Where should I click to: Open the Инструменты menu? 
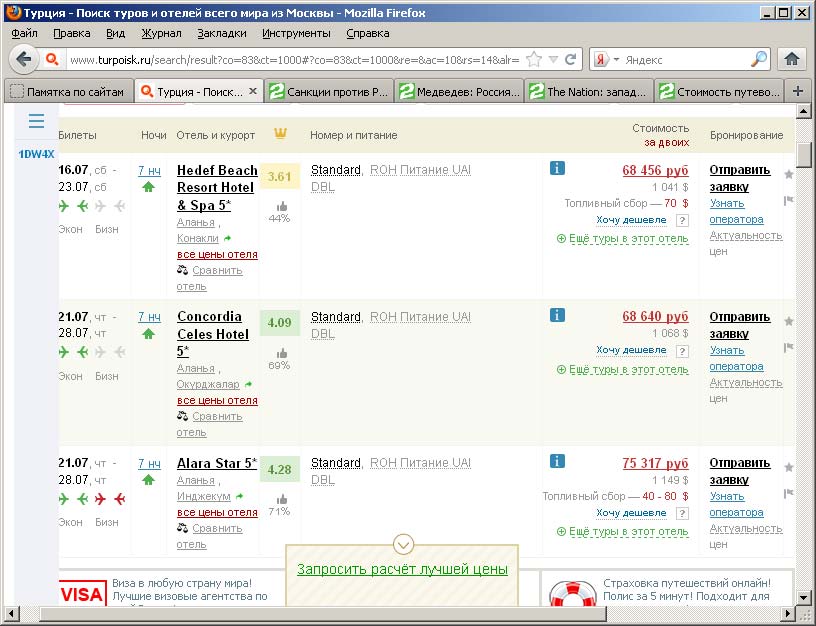click(296, 33)
